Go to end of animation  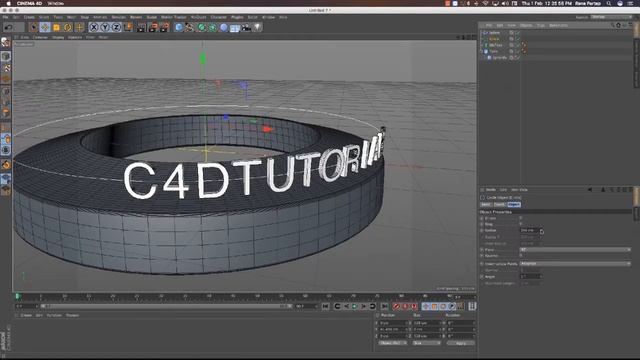pyautogui.click(x=384, y=306)
